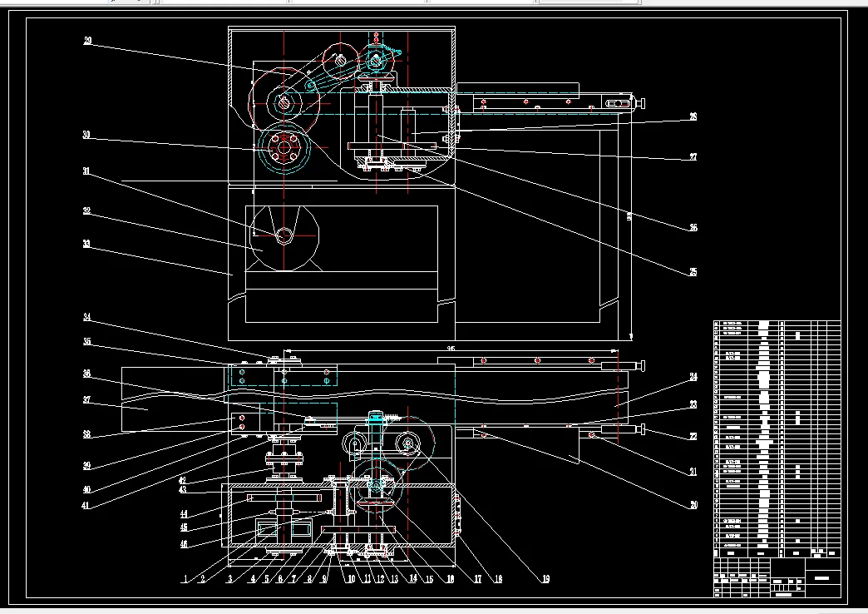Click the callout number 1
This screenshot has width=868, height=614.
click(x=185, y=580)
